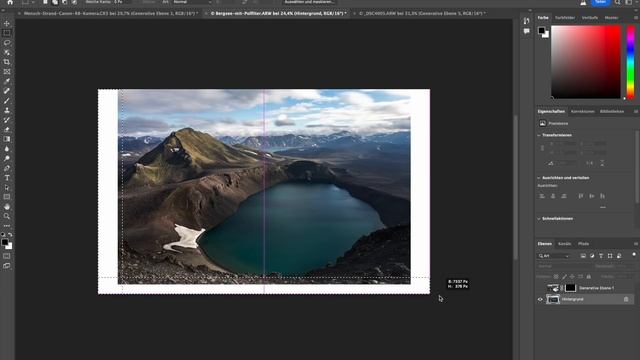Open the Comments panel icon

click(527, 31)
